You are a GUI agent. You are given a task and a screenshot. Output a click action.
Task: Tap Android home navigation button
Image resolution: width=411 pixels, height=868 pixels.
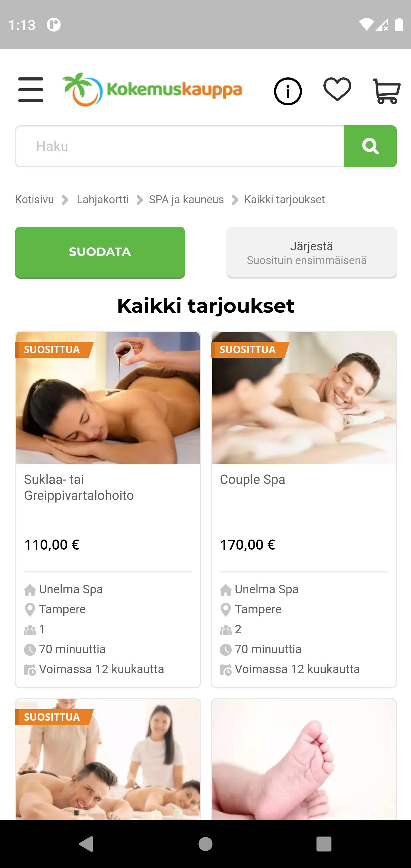click(205, 844)
